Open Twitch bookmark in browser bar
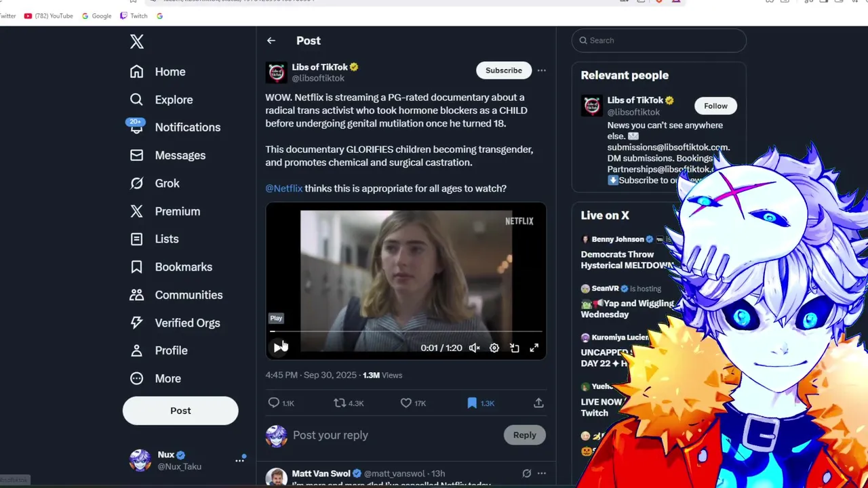Screen dimensions: 868x488 pos(134,16)
